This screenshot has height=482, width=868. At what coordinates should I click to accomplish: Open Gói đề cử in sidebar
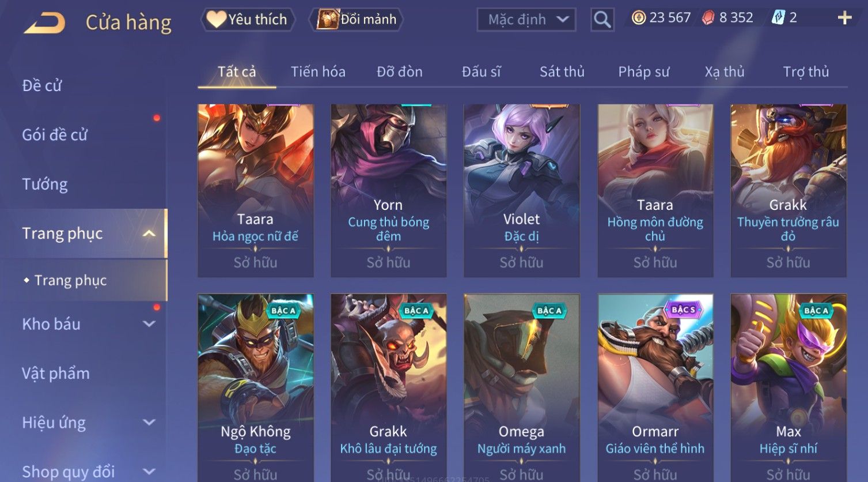(x=55, y=134)
